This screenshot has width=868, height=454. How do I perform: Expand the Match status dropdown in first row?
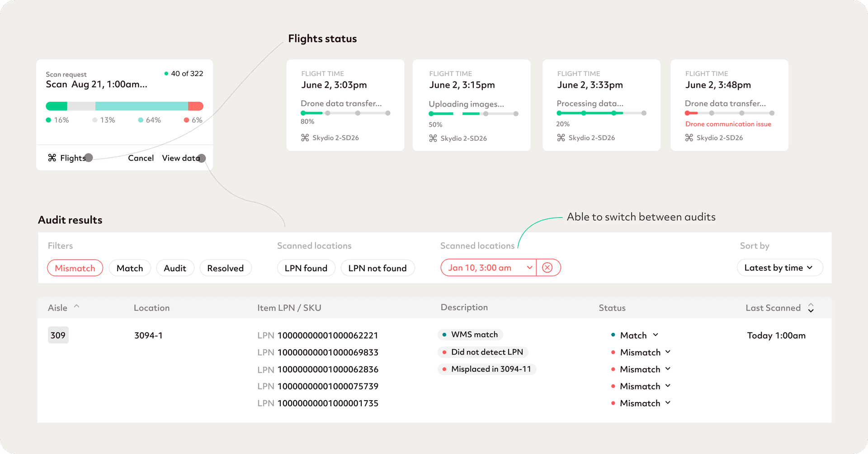(656, 335)
